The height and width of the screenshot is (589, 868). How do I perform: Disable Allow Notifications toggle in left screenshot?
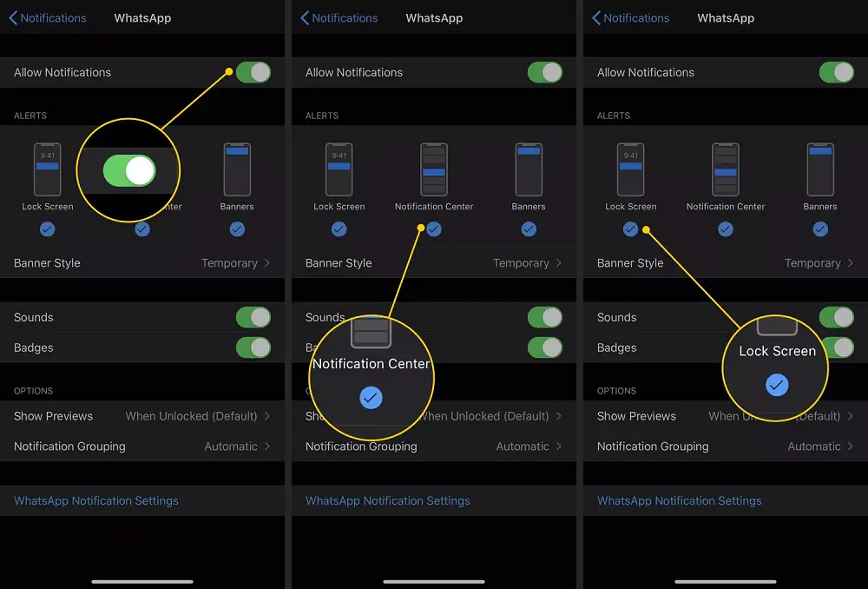(x=253, y=73)
